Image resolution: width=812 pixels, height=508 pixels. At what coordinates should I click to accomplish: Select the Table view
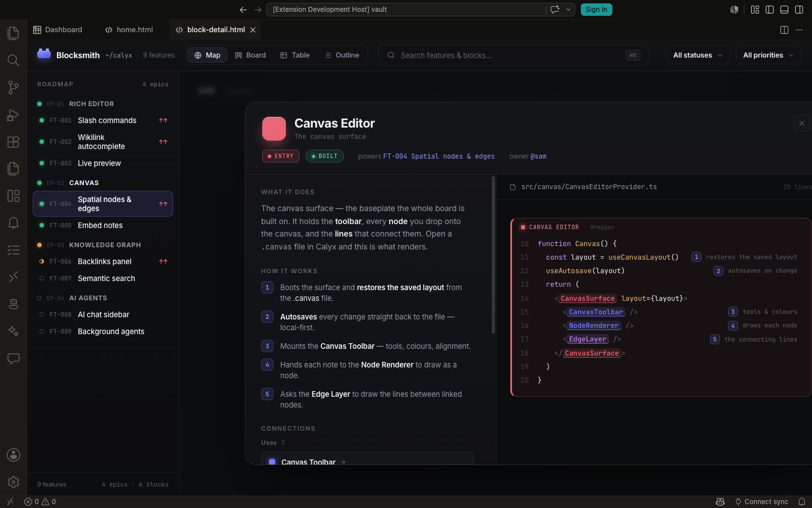pyautogui.click(x=295, y=55)
